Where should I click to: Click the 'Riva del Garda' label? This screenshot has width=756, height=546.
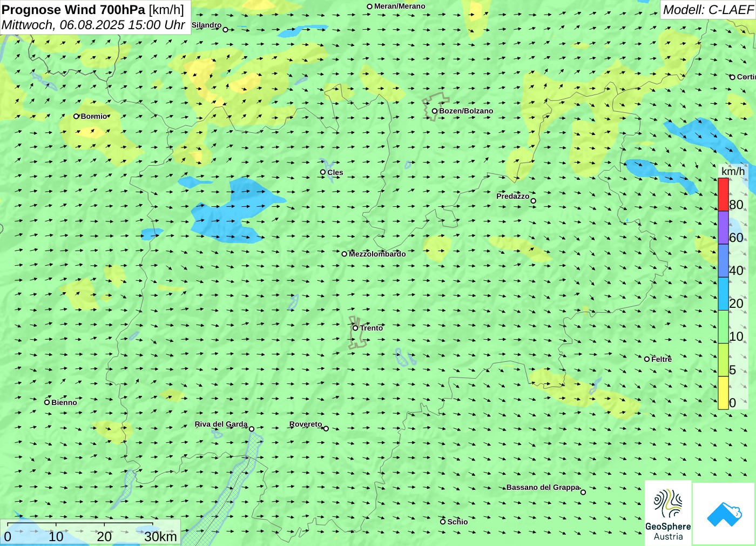[221, 424]
